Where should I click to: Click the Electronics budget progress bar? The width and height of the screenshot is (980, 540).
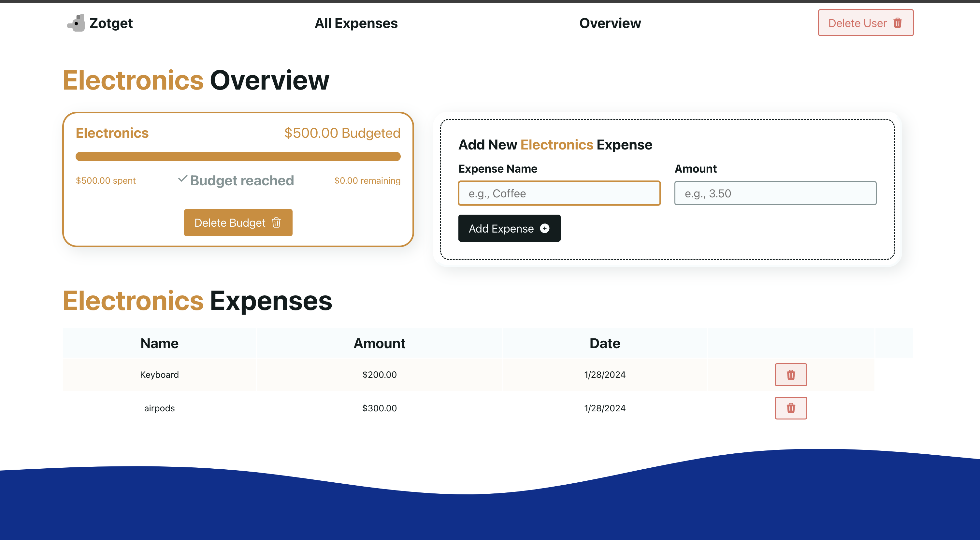(x=238, y=156)
